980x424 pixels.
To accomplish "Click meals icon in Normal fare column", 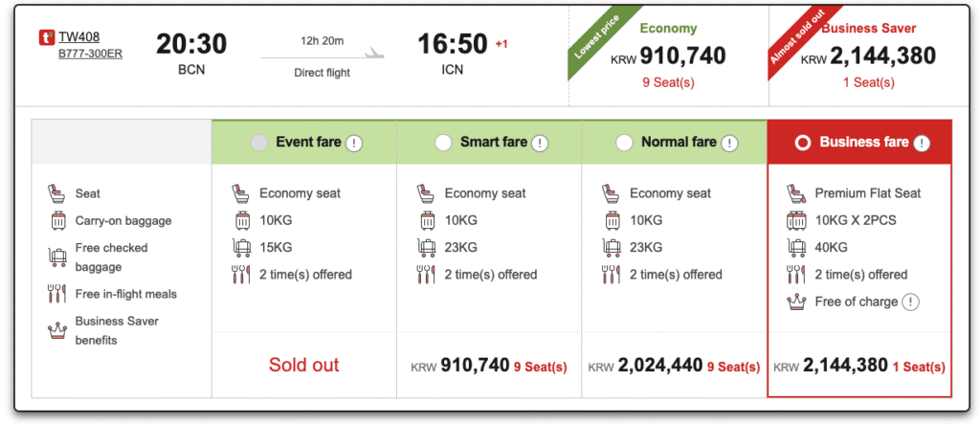I will 611,275.
